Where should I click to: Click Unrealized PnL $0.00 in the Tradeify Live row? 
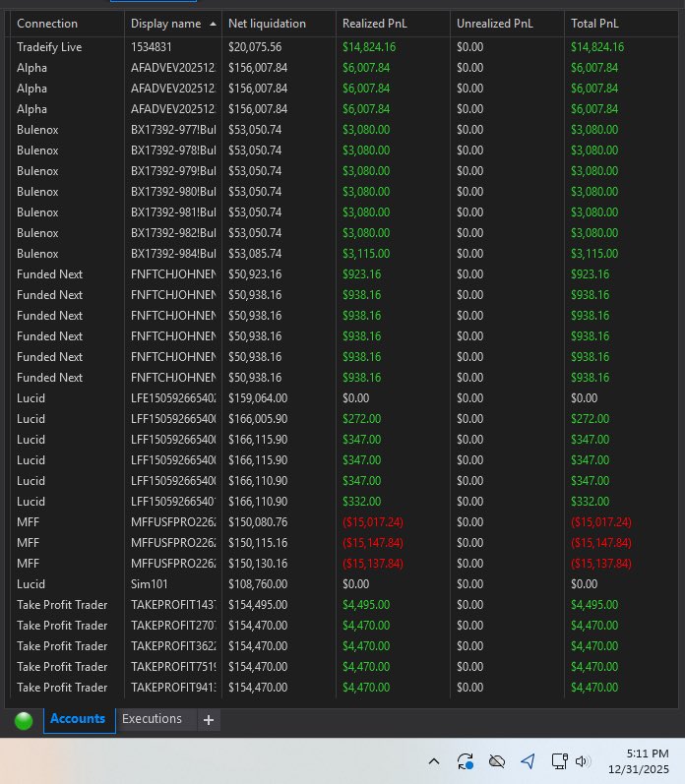(x=469, y=47)
